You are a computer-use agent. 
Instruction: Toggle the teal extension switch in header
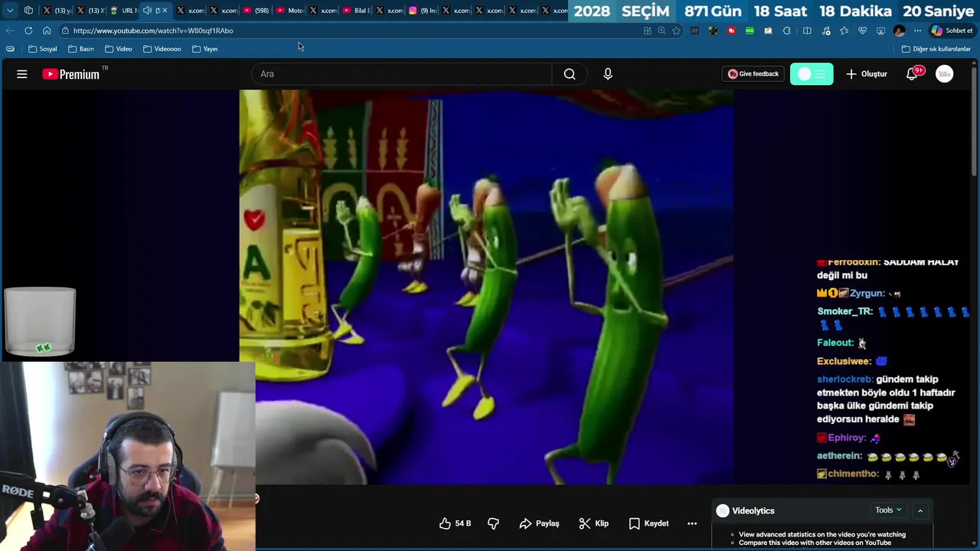812,74
